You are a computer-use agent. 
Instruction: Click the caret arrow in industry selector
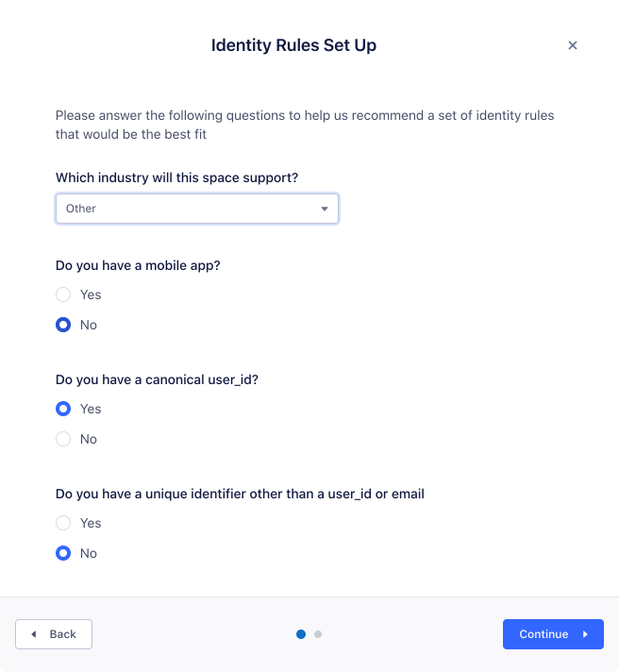pyautogui.click(x=325, y=209)
